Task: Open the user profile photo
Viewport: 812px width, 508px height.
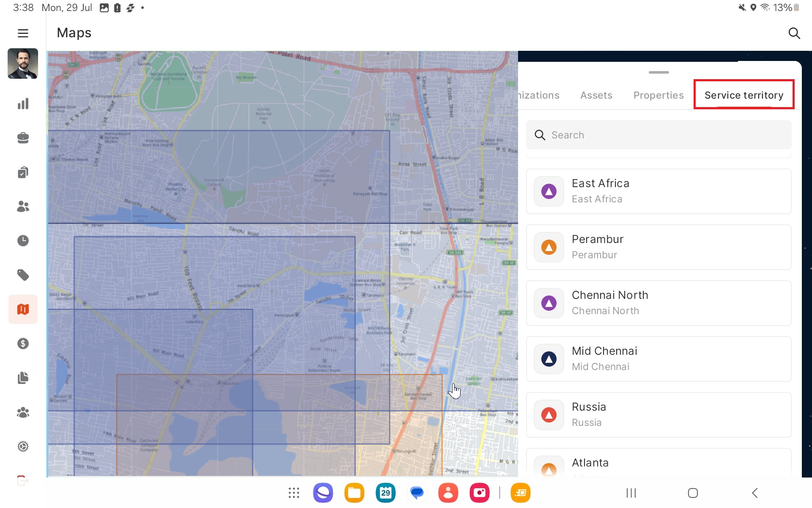Action: (x=23, y=64)
